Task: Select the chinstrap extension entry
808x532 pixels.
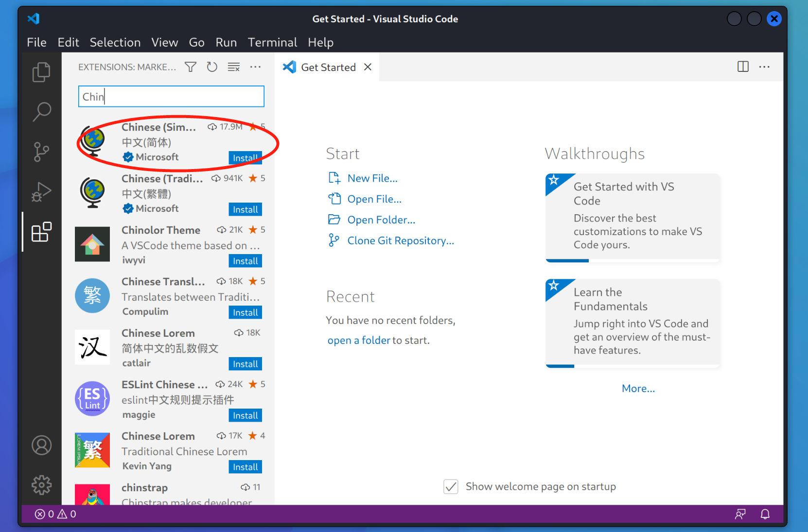Action: (x=168, y=492)
